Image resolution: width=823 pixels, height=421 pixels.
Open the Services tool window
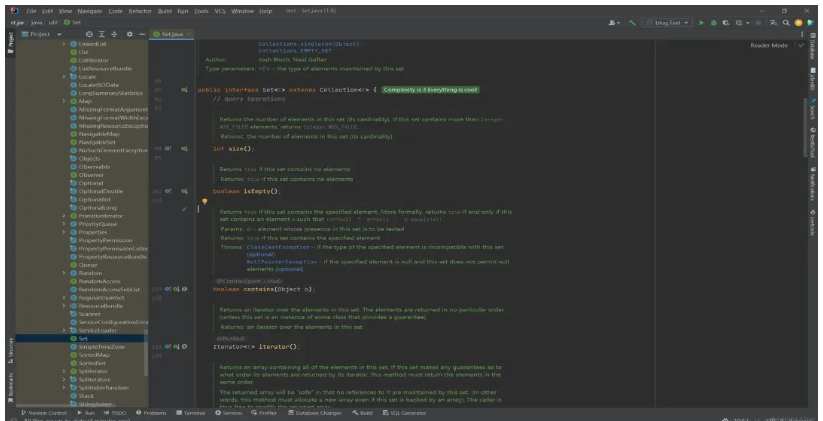pos(229,413)
